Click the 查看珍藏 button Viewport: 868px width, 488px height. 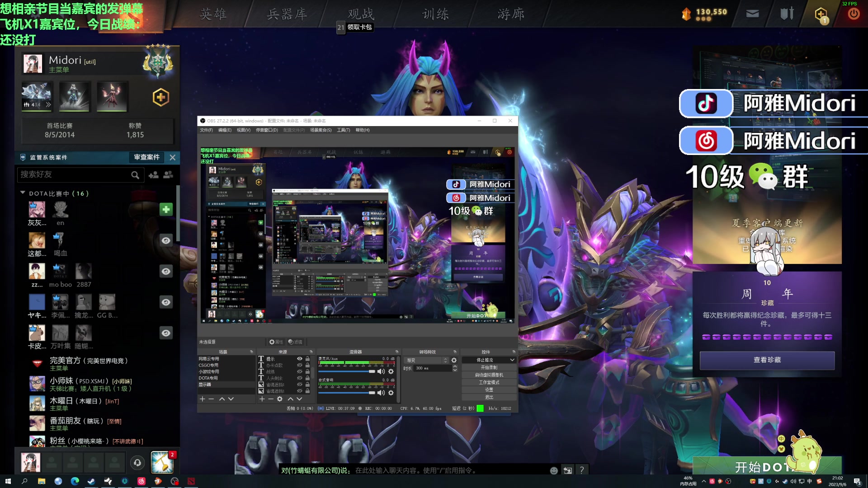point(767,360)
